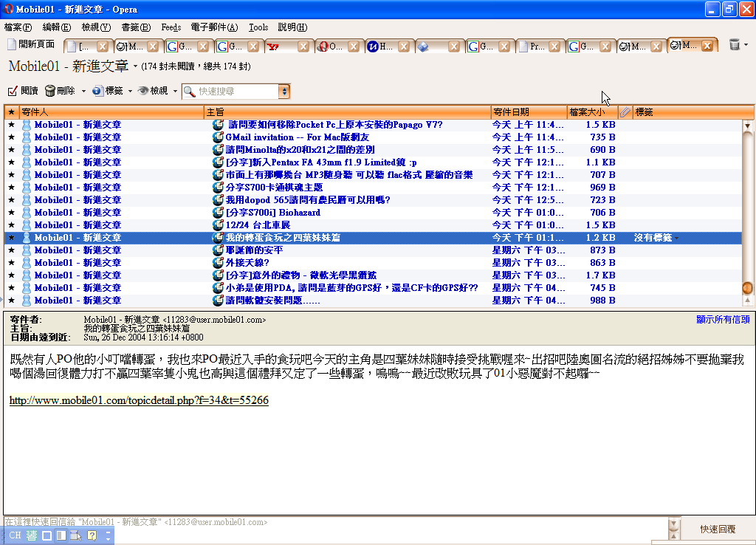
Task: Close the Yahoo tab
Action: click(303, 47)
